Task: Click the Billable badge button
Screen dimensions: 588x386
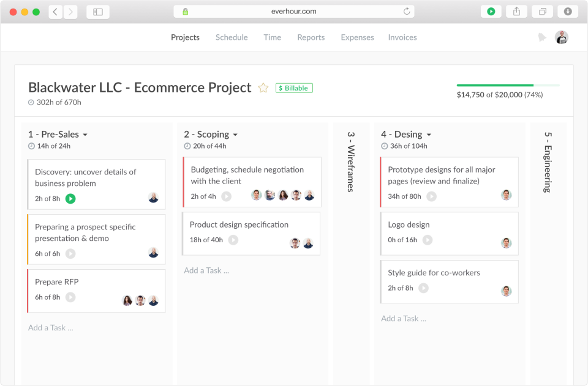Action: tap(294, 88)
